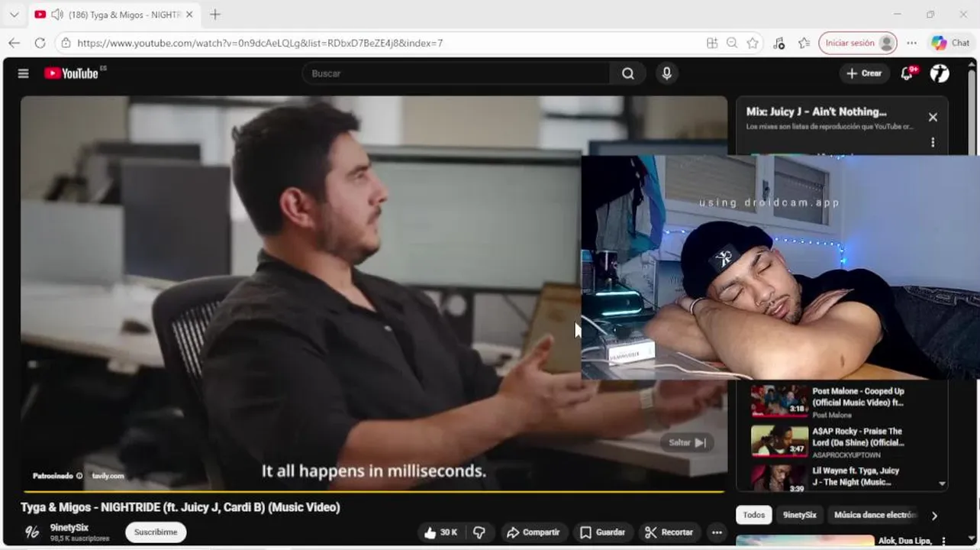Image resolution: width=980 pixels, height=550 pixels.
Task: Reload the page with the refresh icon
Action: tap(40, 43)
